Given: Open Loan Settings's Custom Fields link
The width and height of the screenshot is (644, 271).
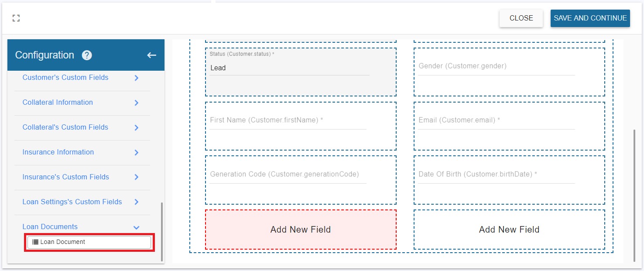Looking at the screenshot, I should 72,202.
